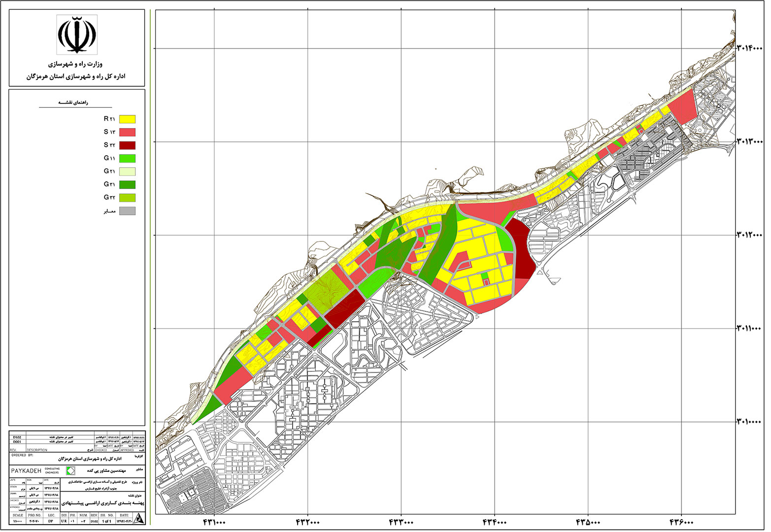Image resolution: width=771 pixels, height=532 pixels.
Task: Click the ORDERED BY label in title block
Action: pos(22,455)
